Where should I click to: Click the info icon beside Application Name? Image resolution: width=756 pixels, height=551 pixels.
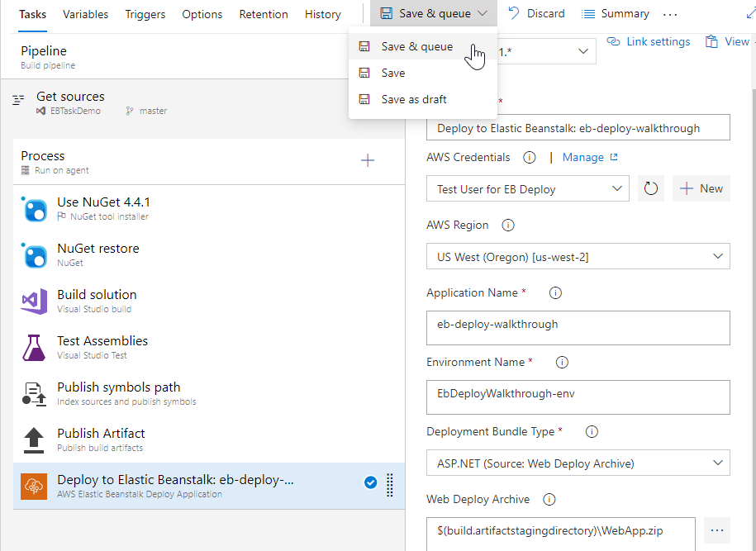[x=555, y=293]
